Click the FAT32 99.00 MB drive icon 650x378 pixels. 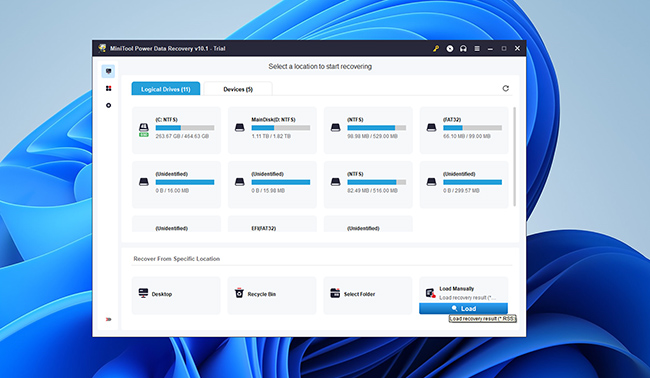pos(431,128)
